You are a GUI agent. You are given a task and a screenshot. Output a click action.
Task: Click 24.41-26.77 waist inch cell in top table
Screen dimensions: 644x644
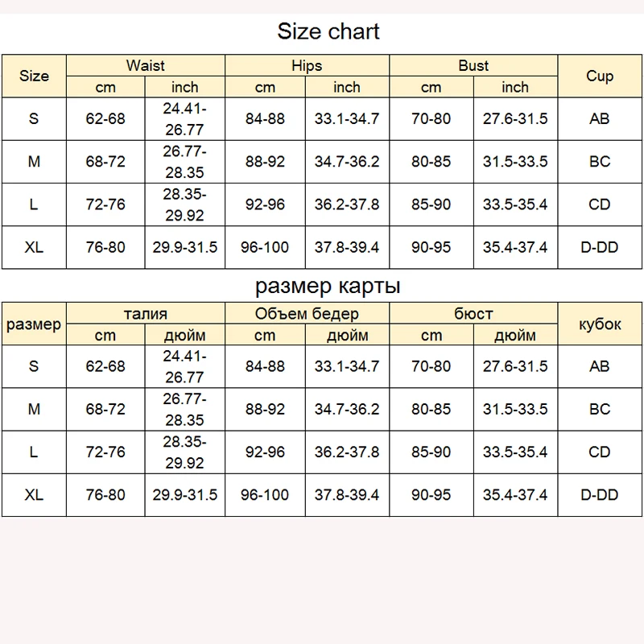[x=184, y=118]
